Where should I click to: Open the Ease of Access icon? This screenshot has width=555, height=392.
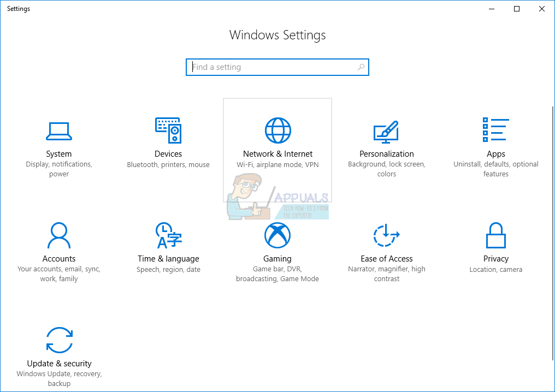click(386, 235)
